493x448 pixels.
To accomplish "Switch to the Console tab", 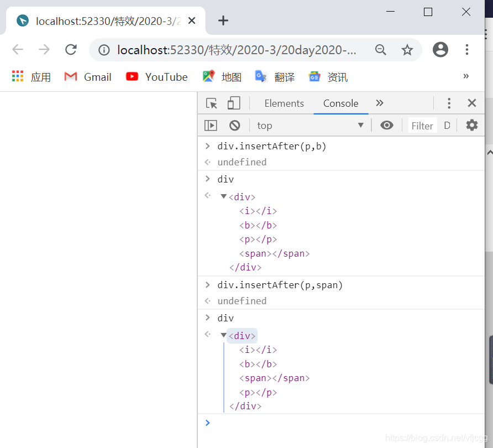I will click(341, 103).
